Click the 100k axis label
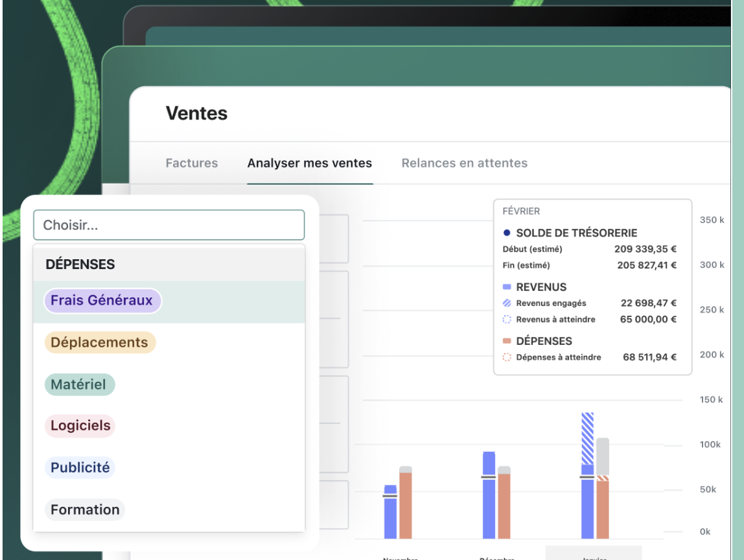 (x=710, y=444)
